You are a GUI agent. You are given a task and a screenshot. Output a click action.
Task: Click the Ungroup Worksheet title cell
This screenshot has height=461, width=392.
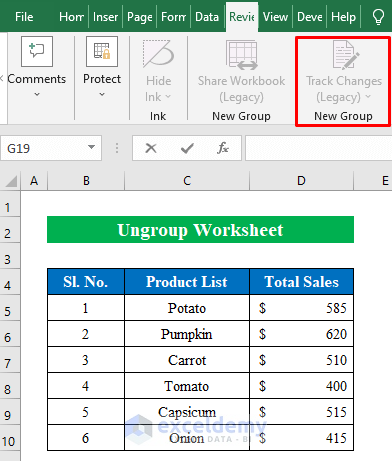[200, 230]
